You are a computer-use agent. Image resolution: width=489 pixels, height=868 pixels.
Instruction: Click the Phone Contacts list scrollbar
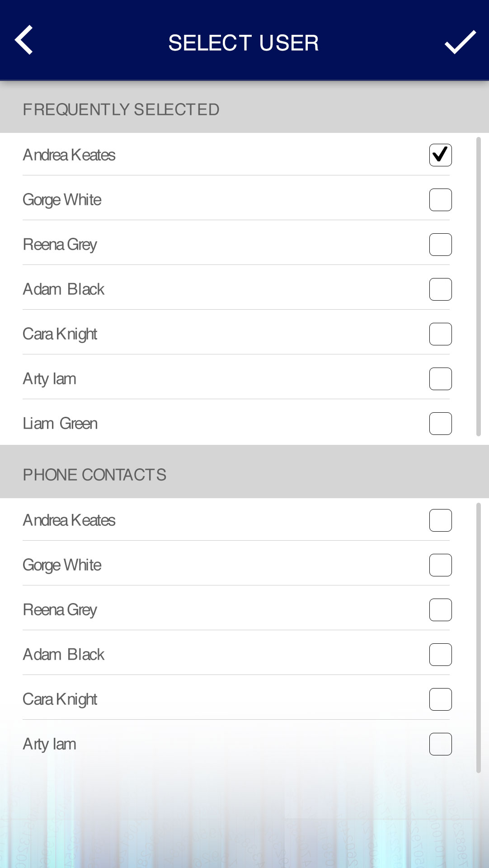pyautogui.click(x=479, y=637)
